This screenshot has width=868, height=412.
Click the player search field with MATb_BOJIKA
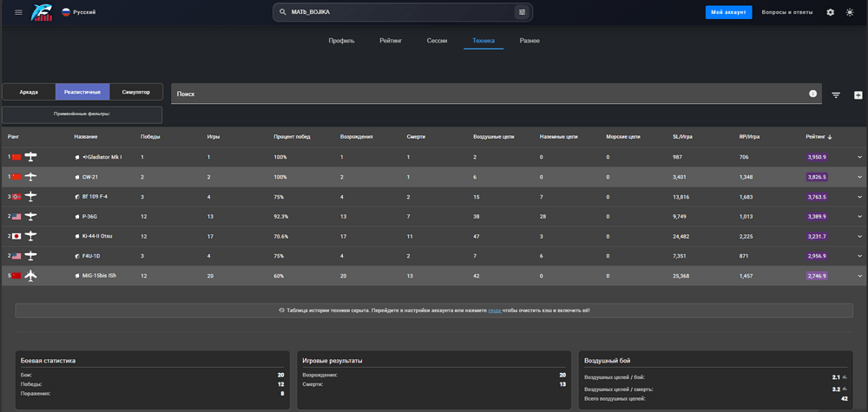[403, 12]
